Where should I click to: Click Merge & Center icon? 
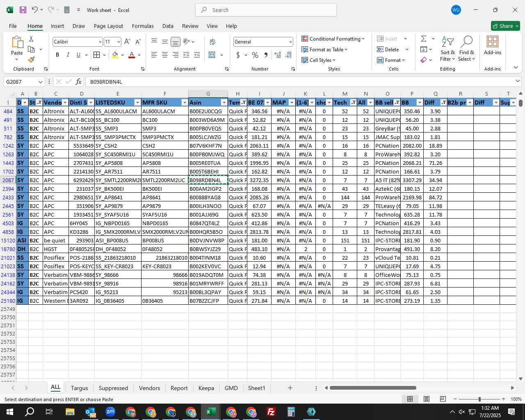click(x=212, y=55)
